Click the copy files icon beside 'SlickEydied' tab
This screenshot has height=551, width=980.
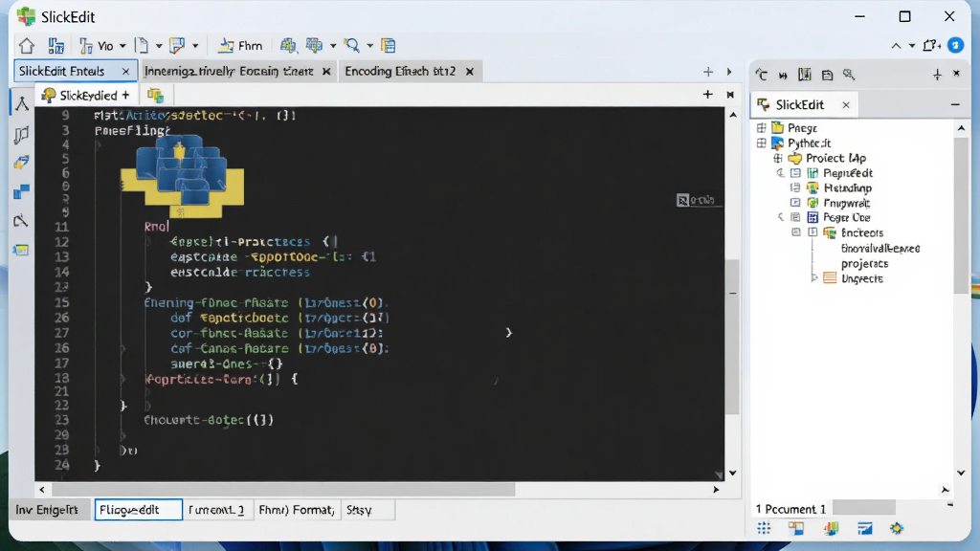coord(155,95)
